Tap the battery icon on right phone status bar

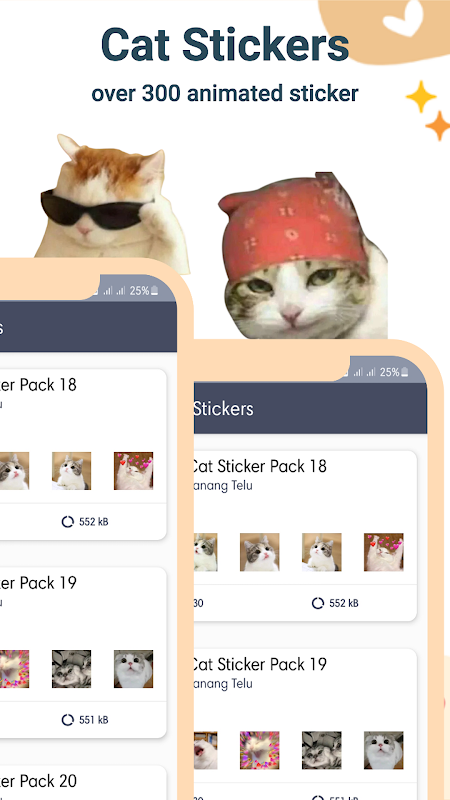pos(405,372)
